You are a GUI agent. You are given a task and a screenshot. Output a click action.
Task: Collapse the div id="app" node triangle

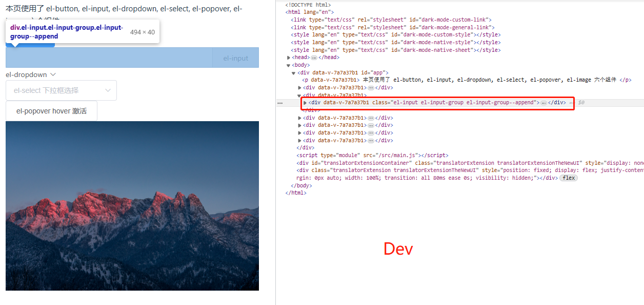pyautogui.click(x=294, y=73)
